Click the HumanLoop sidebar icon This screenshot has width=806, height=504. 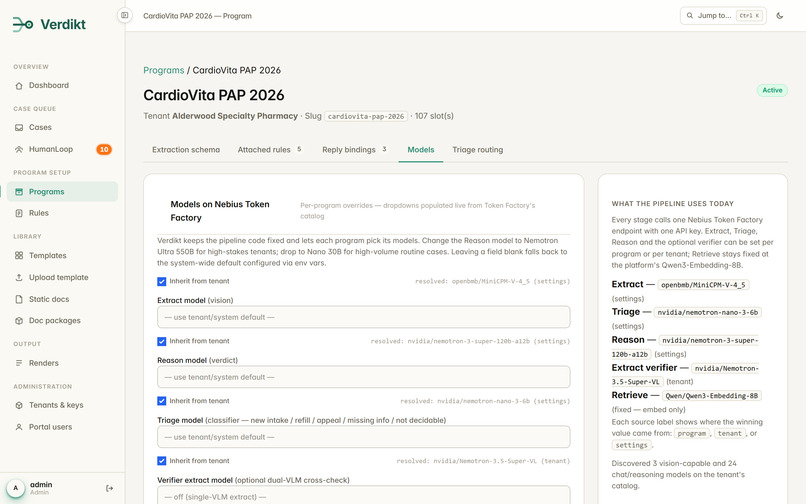click(x=19, y=150)
